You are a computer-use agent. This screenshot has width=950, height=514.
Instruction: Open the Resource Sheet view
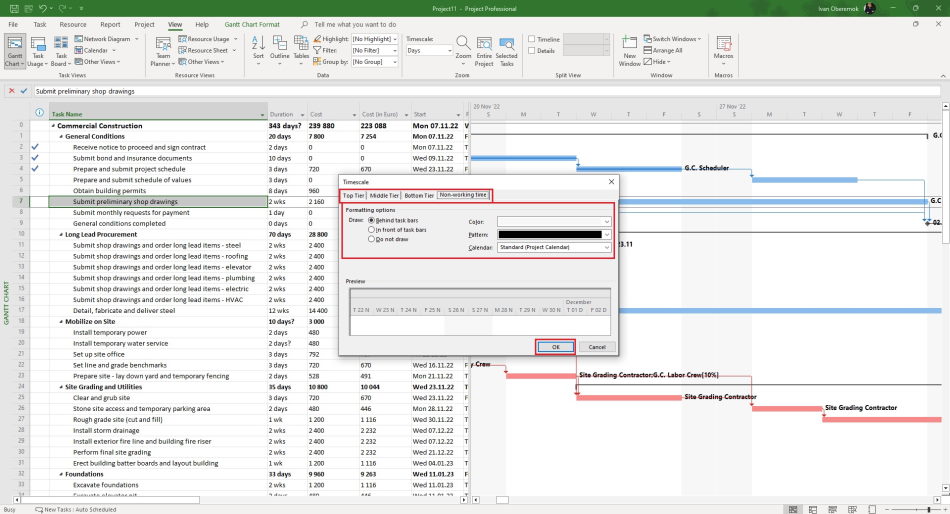coord(204,50)
